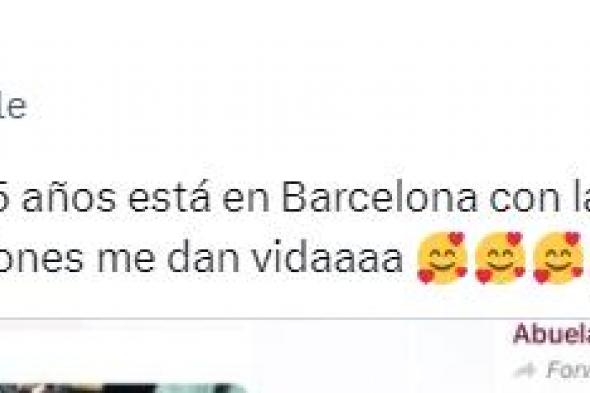This screenshot has height=393, width=590.
Task: Click the word está in message
Action: click(170, 198)
